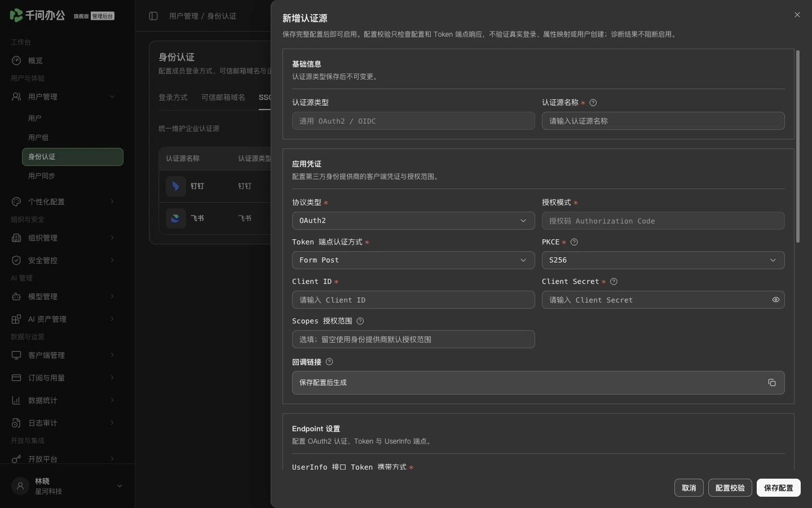The image size is (812, 508).
Task: Click the Client Secret input field
Action: pos(663,300)
